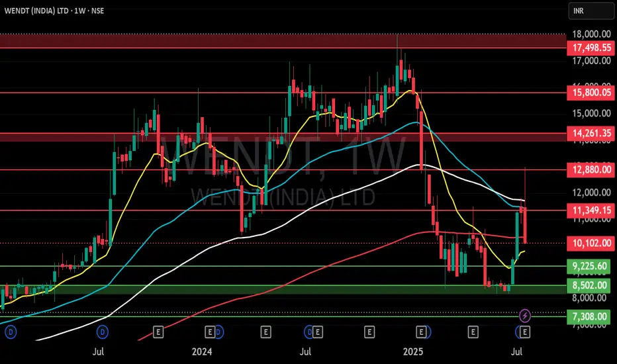Select the 12,880.00 price label
Screen dimensions: 617x364
591,170
